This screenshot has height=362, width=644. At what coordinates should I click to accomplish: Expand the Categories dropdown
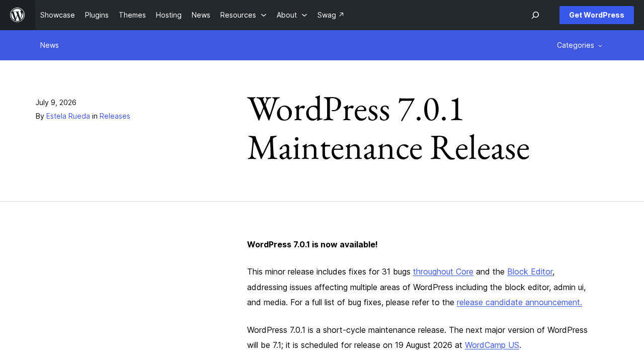pyautogui.click(x=580, y=45)
